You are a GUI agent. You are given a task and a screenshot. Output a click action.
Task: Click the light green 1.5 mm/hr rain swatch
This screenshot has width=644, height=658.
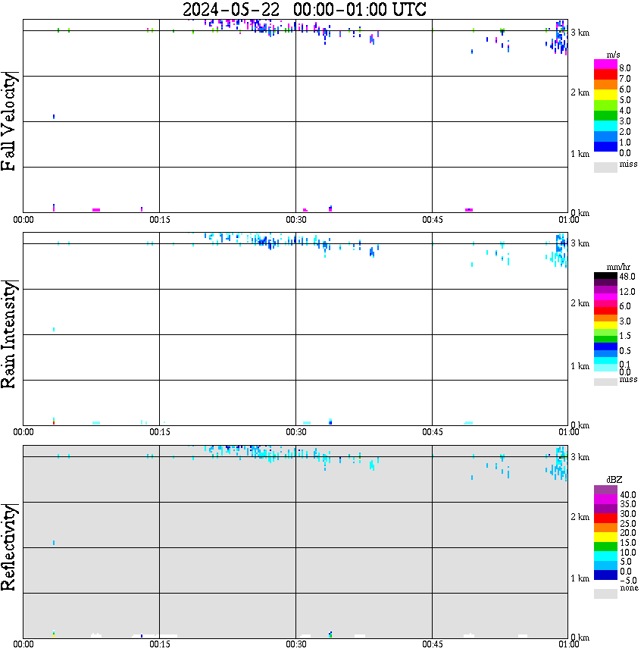[x=605, y=332]
